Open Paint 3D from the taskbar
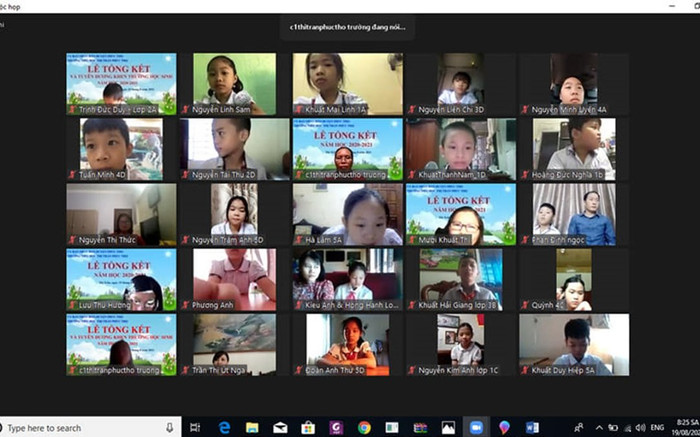Screen dimensions: 700x437 point(504,427)
